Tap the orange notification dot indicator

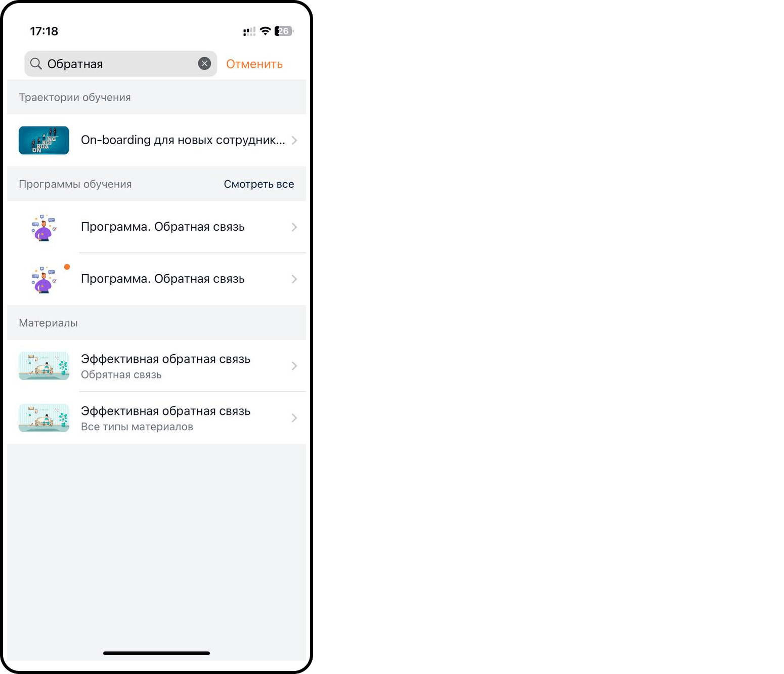67,267
